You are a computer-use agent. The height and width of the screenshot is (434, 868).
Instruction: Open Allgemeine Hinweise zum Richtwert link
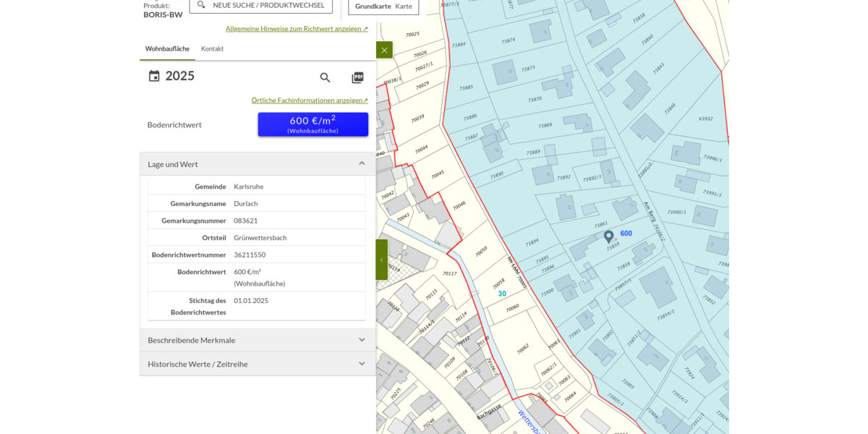pos(297,29)
